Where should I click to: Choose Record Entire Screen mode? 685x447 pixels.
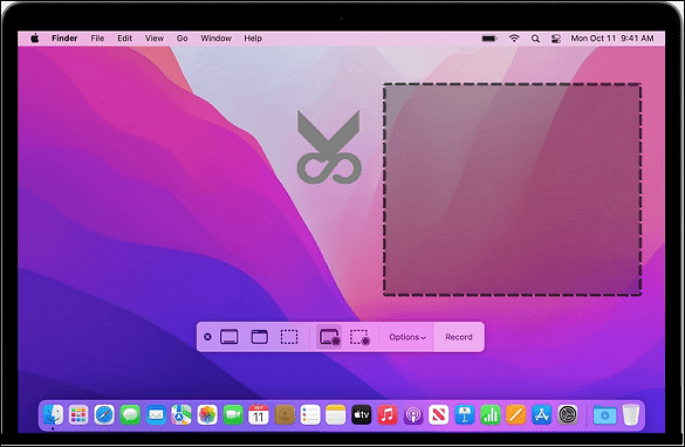coord(329,337)
